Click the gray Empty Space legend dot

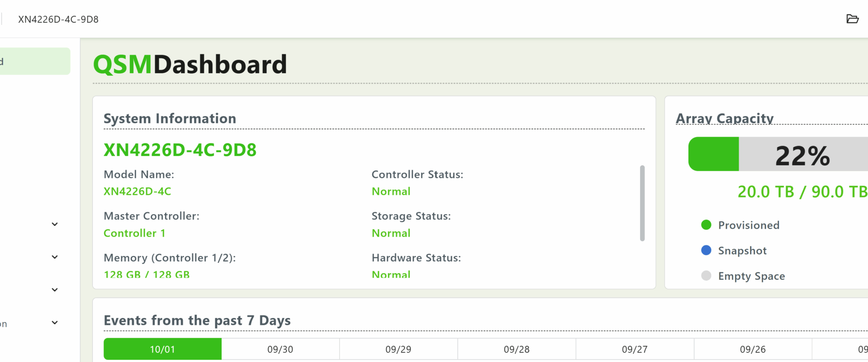(x=706, y=276)
